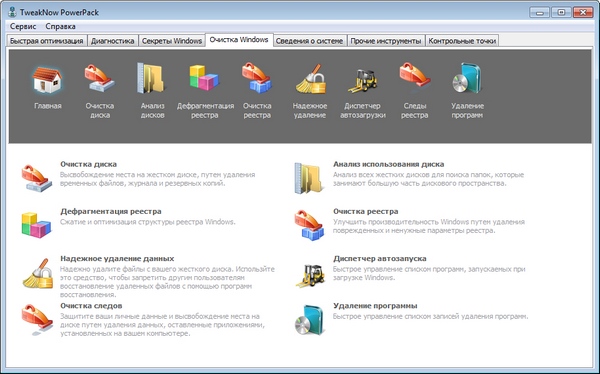Viewport: 600px width, 374px height.
Task: Select Очистка реестра toolbar icon
Action: (x=257, y=78)
